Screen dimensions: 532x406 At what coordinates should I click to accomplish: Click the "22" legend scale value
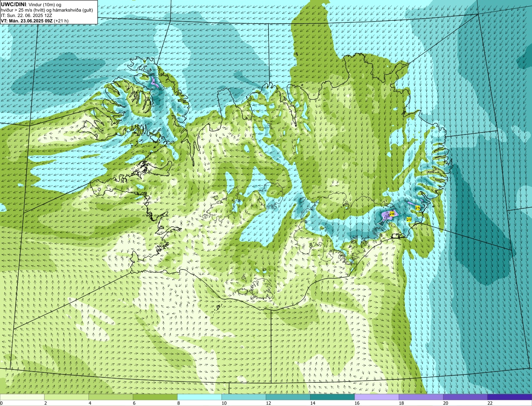coord(490,403)
